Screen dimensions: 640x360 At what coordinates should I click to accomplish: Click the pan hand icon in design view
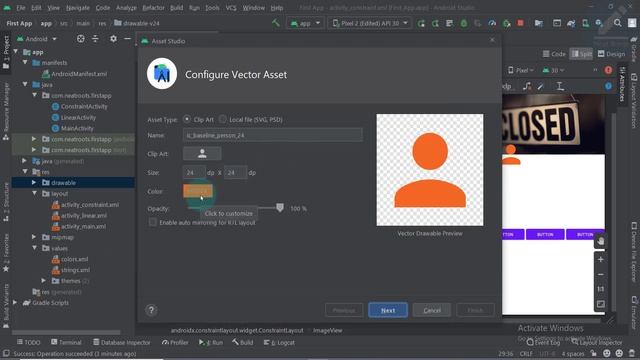600,241
